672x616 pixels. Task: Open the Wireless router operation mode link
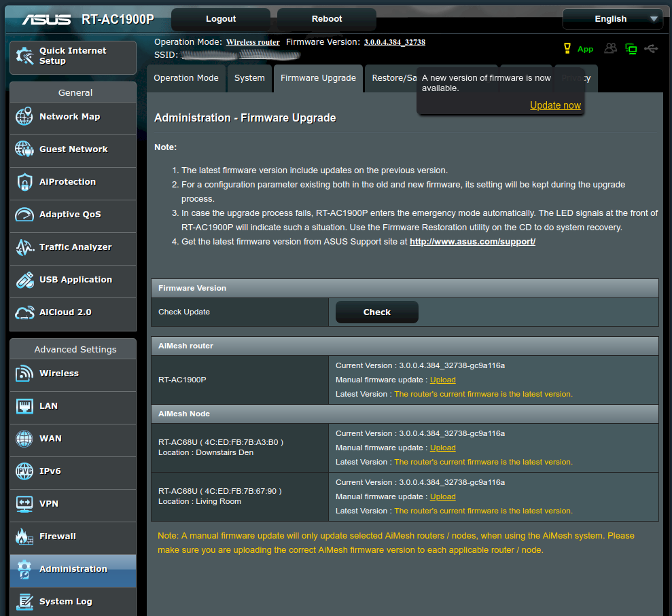pyautogui.click(x=253, y=42)
